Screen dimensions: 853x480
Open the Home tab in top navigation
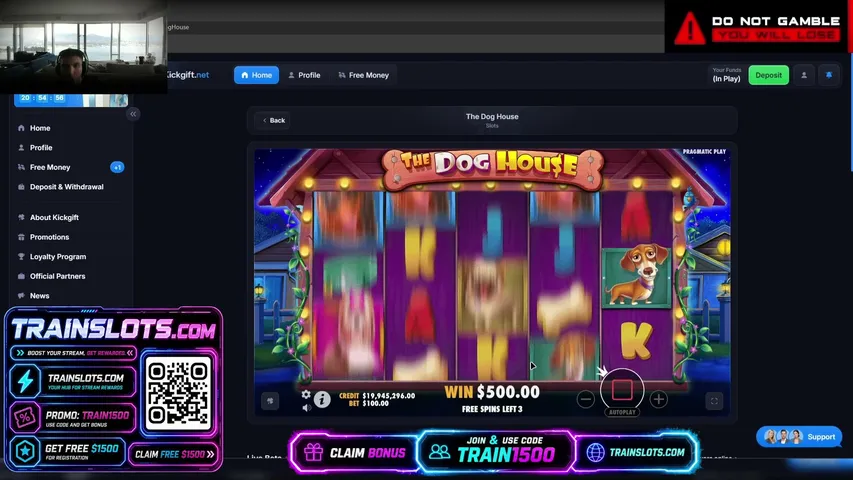256,75
